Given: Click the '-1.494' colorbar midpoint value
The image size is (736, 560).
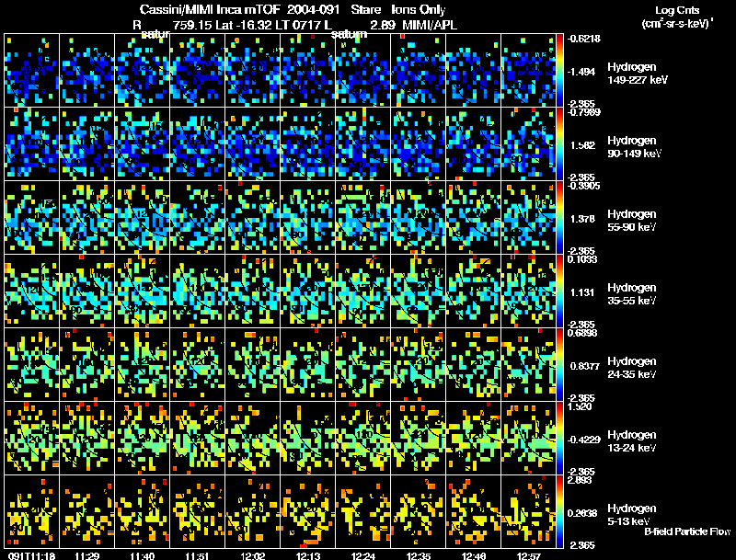Looking at the screenshot, I should click(x=581, y=72).
